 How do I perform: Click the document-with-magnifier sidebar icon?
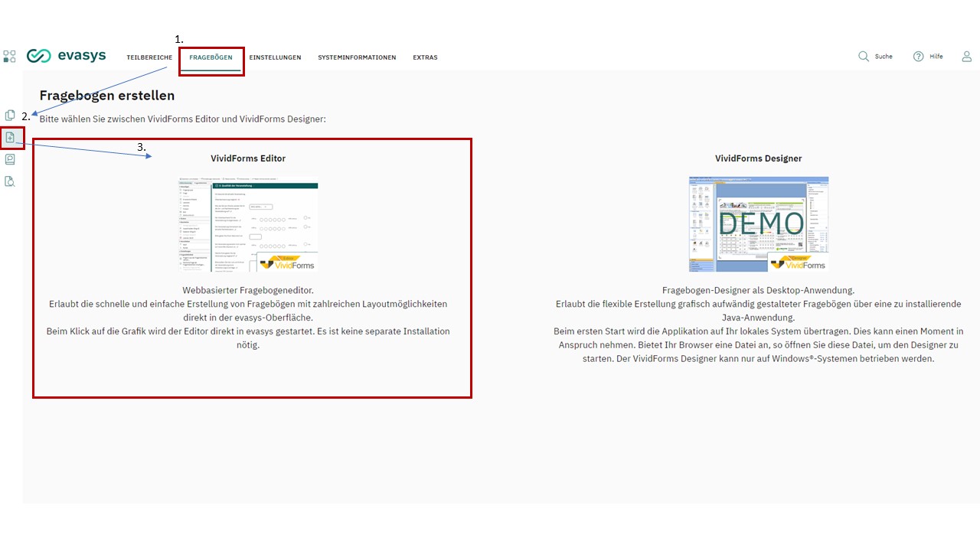pos(10,181)
